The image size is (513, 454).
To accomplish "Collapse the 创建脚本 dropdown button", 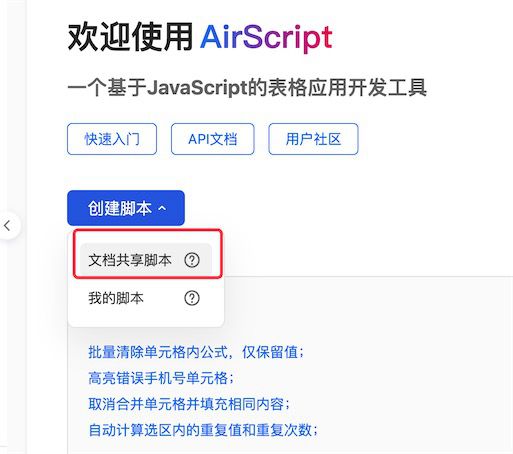I will point(126,208).
